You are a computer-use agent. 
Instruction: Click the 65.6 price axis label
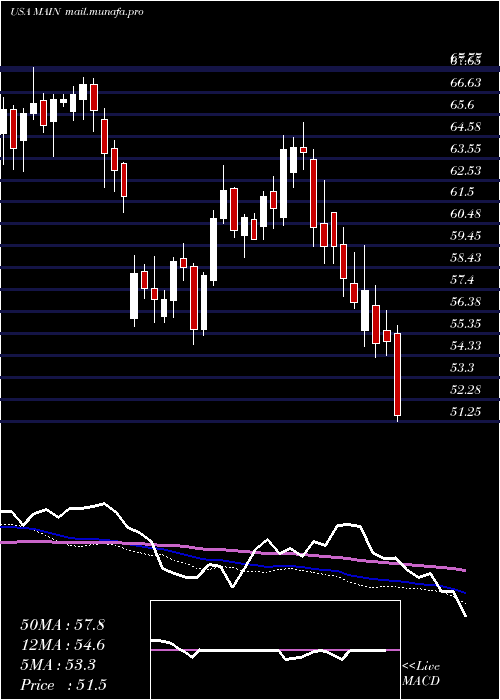462,105
